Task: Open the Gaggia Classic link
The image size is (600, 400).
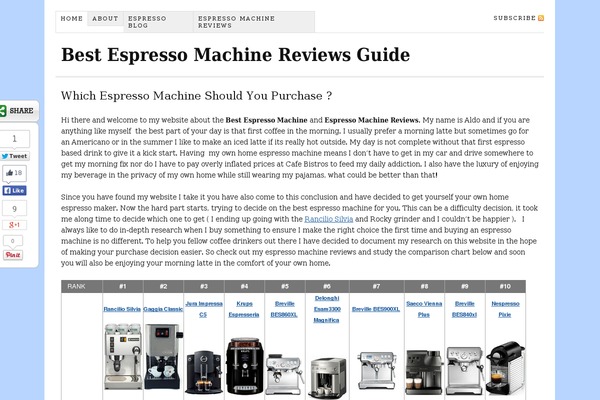Action: pos(163,309)
